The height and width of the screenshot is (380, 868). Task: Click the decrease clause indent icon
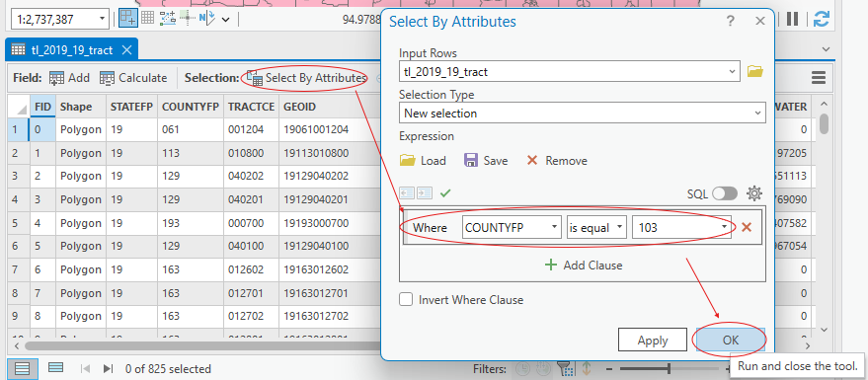(407, 193)
